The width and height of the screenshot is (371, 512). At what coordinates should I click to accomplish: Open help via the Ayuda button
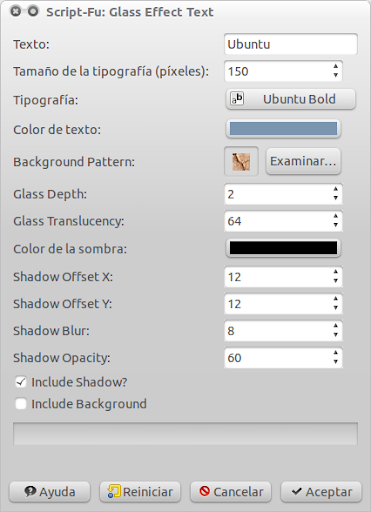pos(50,492)
